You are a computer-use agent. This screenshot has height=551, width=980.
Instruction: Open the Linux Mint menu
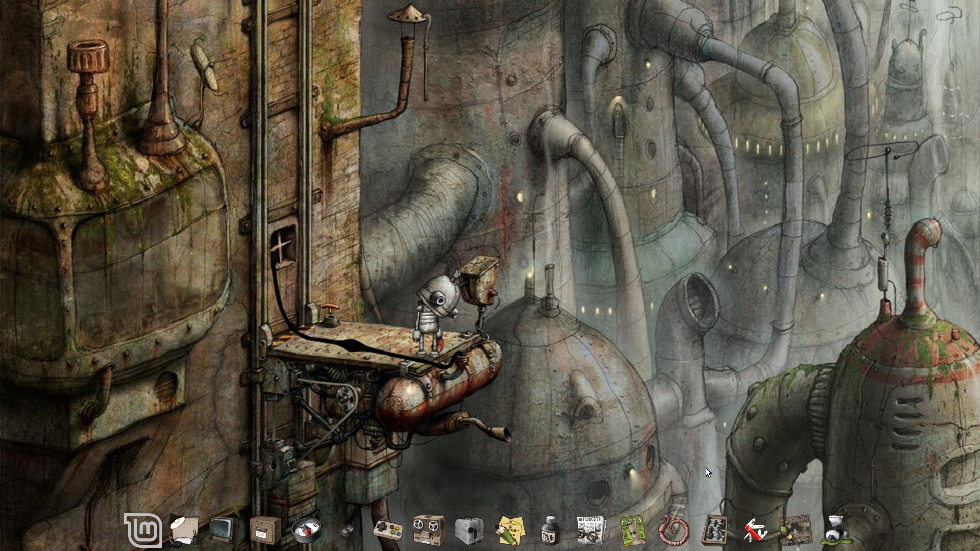(x=142, y=531)
